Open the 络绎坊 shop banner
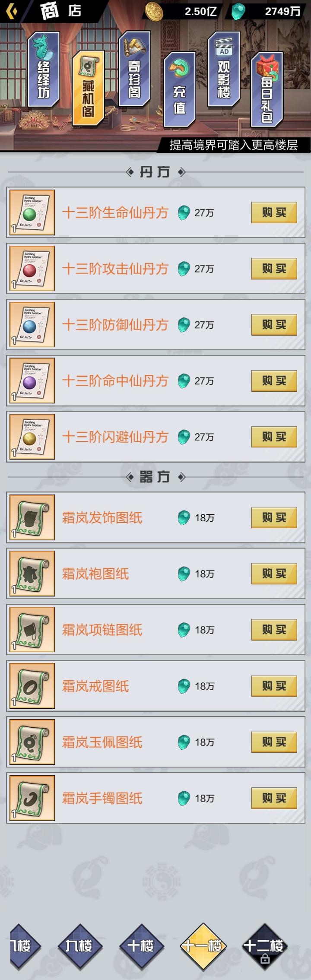311x980 pixels. (43, 69)
